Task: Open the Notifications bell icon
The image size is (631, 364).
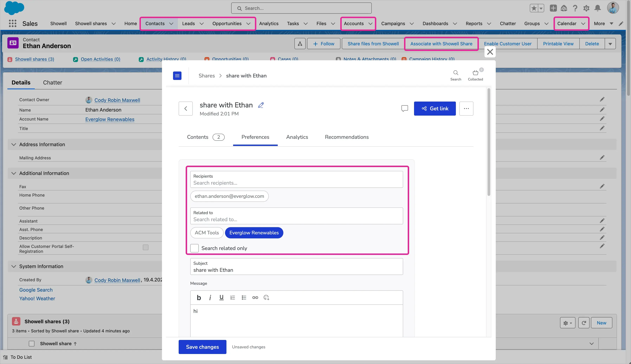Action: point(597,8)
